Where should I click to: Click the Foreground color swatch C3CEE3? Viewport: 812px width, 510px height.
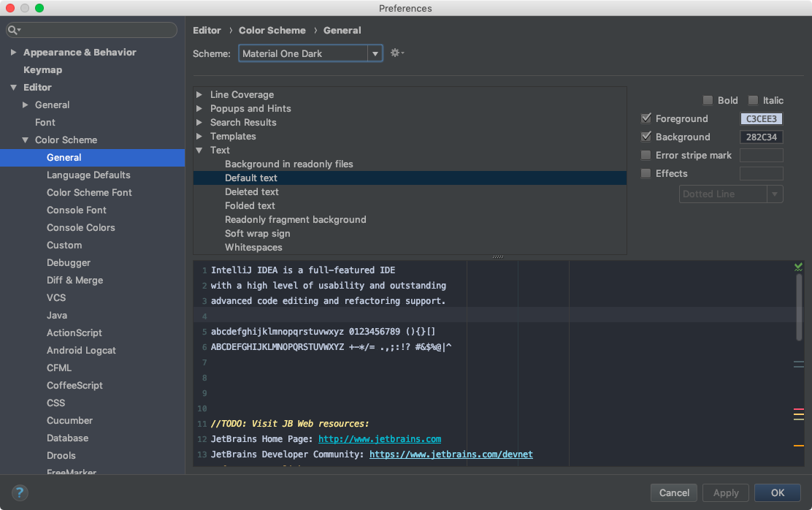pos(762,119)
